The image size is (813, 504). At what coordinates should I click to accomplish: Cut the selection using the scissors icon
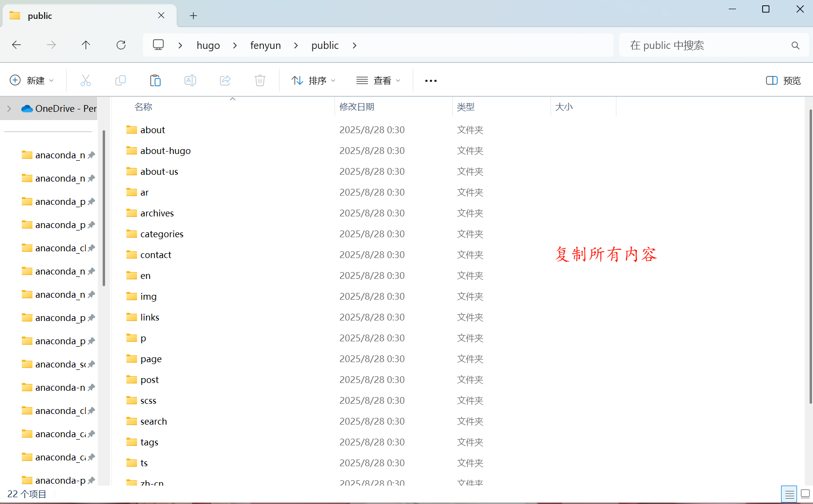tap(86, 80)
